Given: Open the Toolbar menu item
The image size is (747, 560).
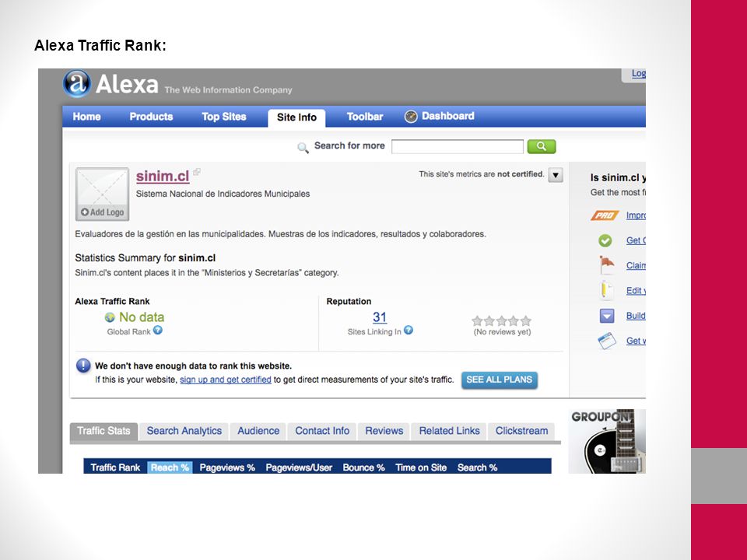Looking at the screenshot, I should [364, 117].
